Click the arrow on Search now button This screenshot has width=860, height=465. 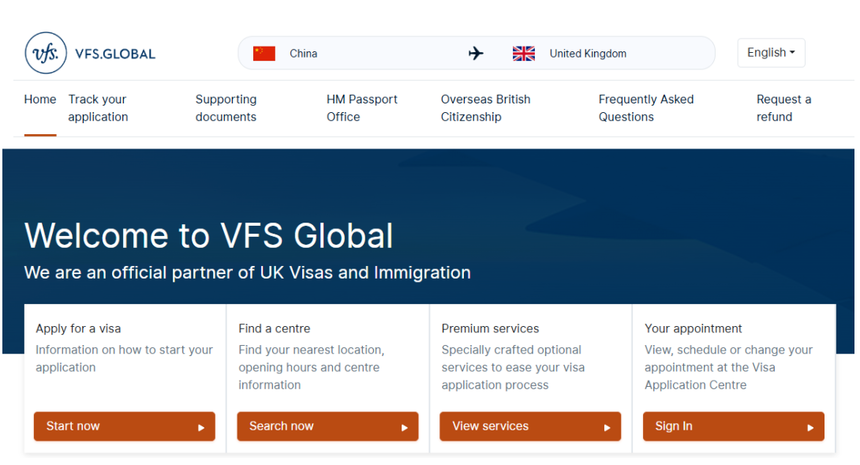pyautogui.click(x=404, y=427)
